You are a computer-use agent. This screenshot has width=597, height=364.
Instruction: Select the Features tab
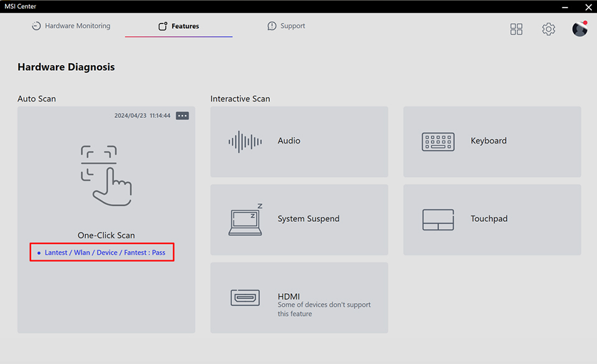178,26
